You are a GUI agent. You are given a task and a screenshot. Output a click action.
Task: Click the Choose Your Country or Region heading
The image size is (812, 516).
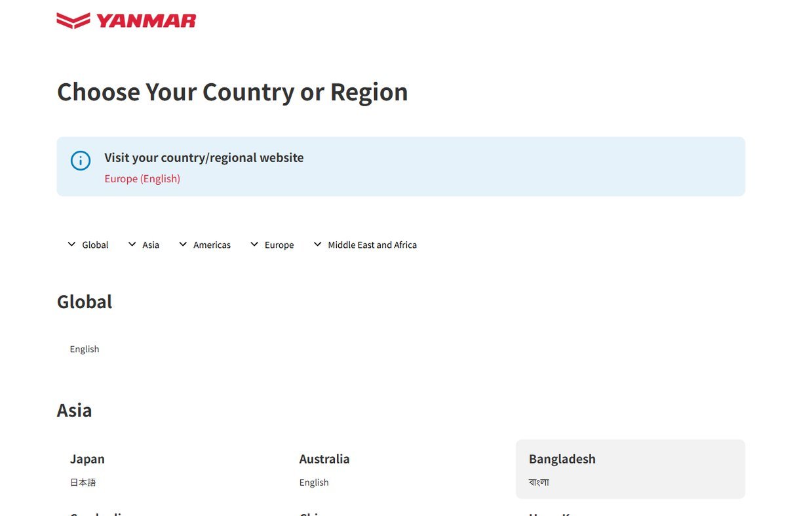pyautogui.click(x=233, y=92)
